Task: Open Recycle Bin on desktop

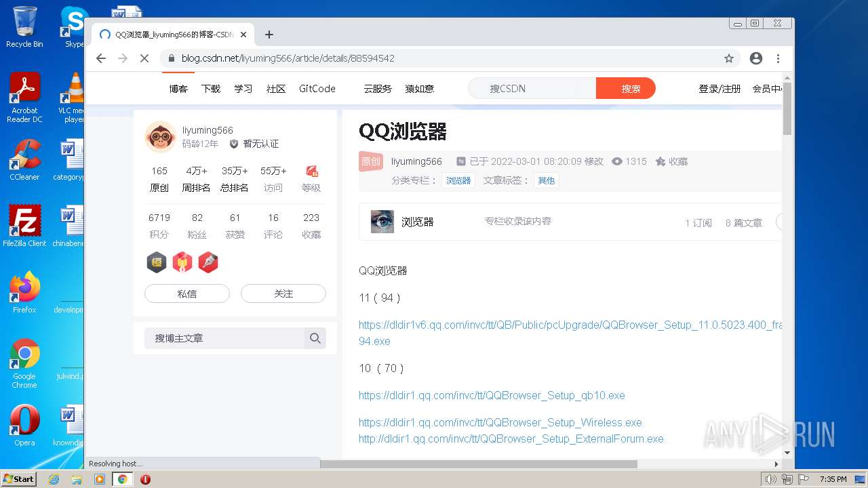Action: (24, 27)
